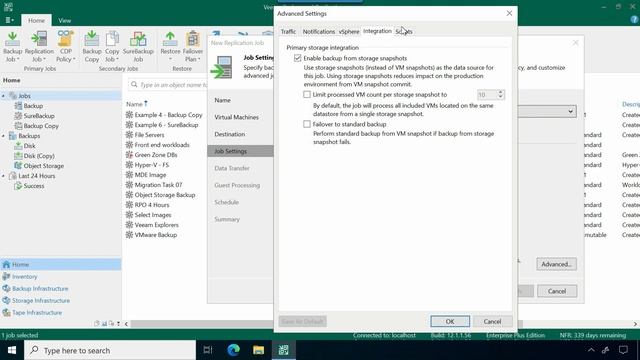The height and width of the screenshot is (360, 640).
Task: Select the Green Zone DBs job
Action: [x=156, y=155]
